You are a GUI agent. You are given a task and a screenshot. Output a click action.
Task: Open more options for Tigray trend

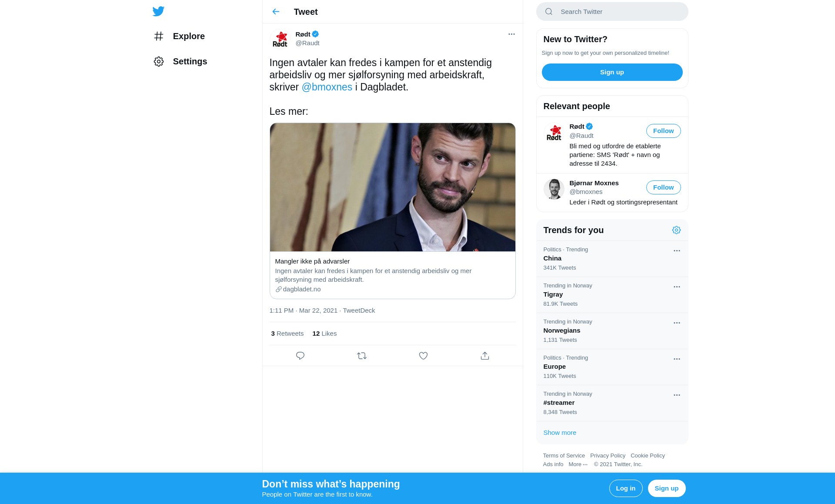[x=677, y=287]
